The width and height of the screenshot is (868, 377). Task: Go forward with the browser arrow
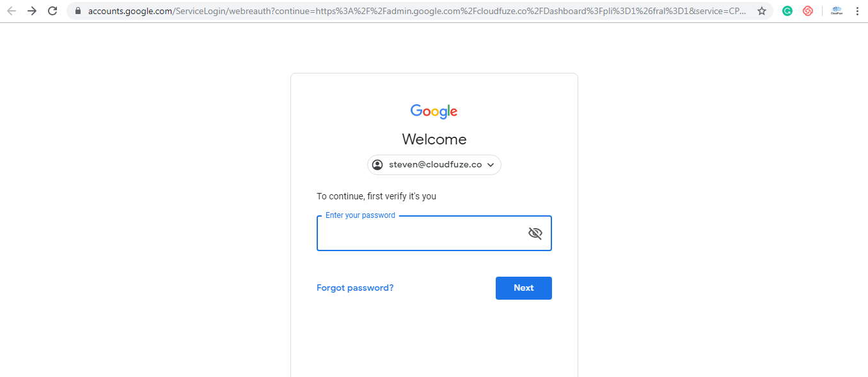(32, 11)
